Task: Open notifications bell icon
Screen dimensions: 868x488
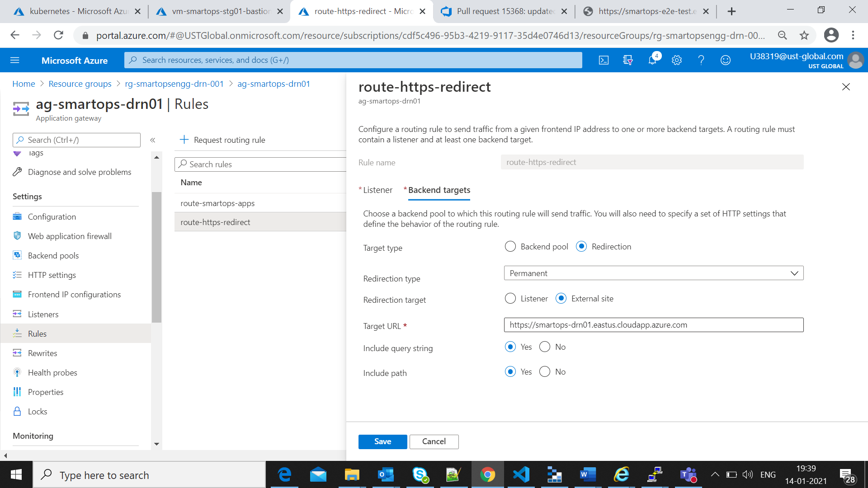Action: 652,60
